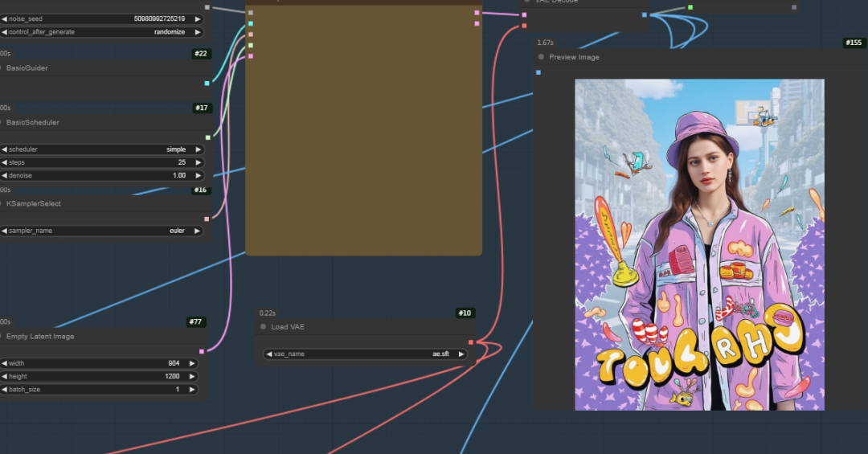Click node badge #10

point(465,313)
